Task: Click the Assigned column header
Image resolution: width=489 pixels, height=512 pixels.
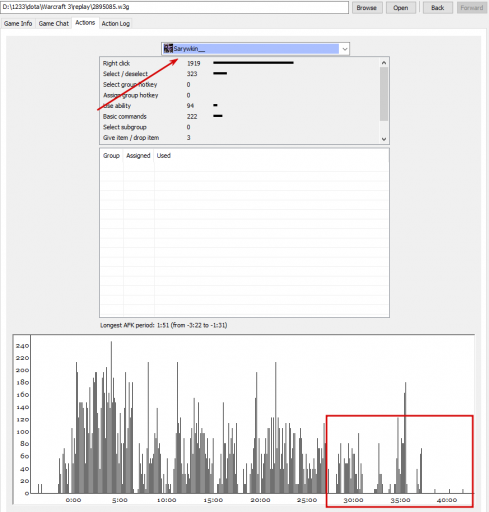Action: [x=138, y=156]
